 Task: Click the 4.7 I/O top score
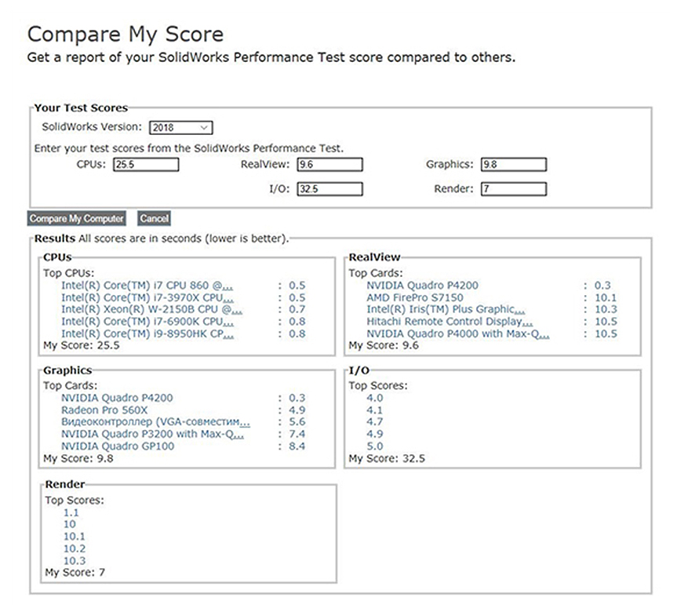pos(375,422)
